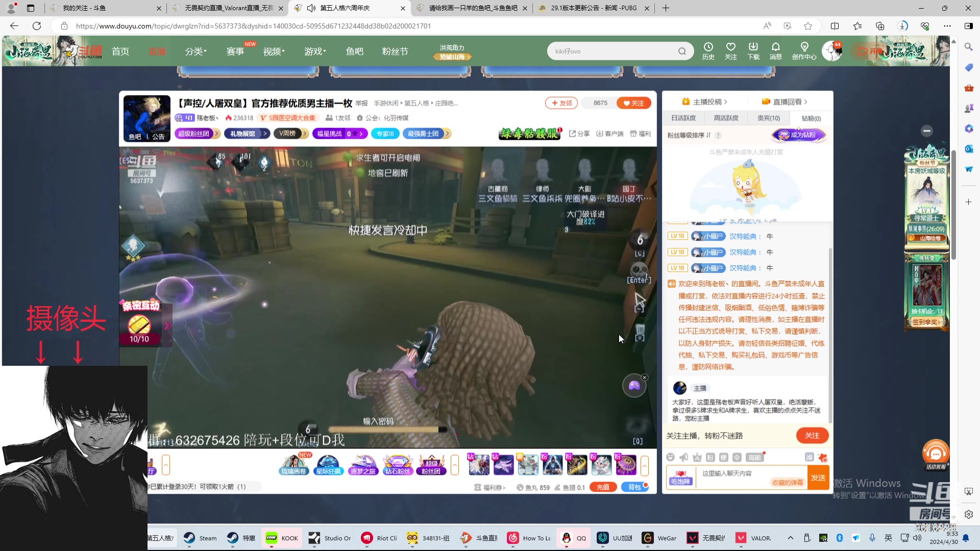980x551 pixels.
Task: Expand the 主播投稿 section
Action: click(705, 102)
